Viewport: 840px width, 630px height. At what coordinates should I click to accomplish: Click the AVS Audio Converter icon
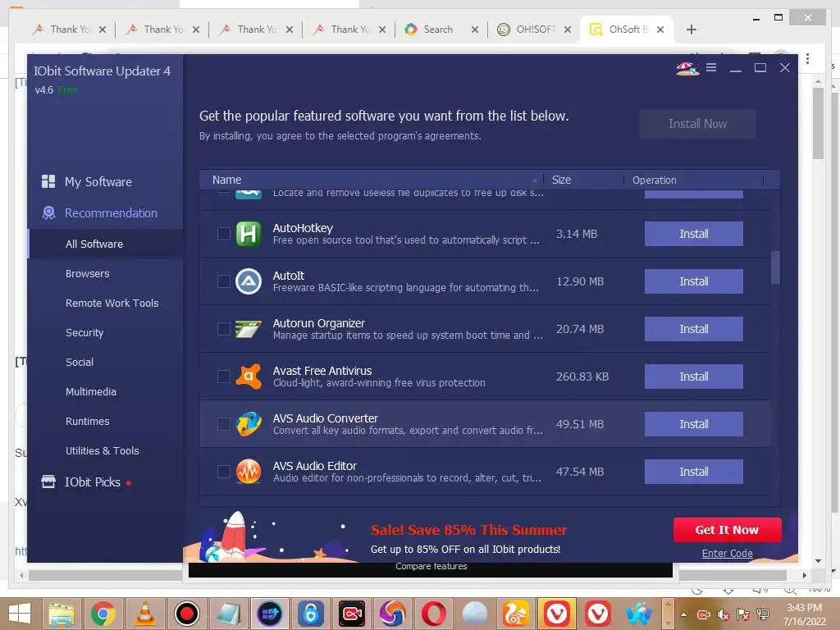click(x=249, y=424)
